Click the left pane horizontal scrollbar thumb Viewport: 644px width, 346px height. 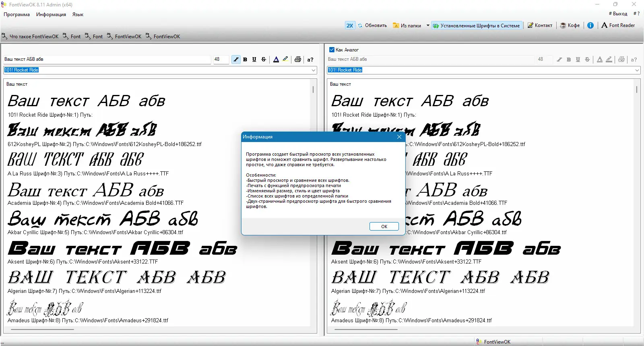click(x=42, y=330)
